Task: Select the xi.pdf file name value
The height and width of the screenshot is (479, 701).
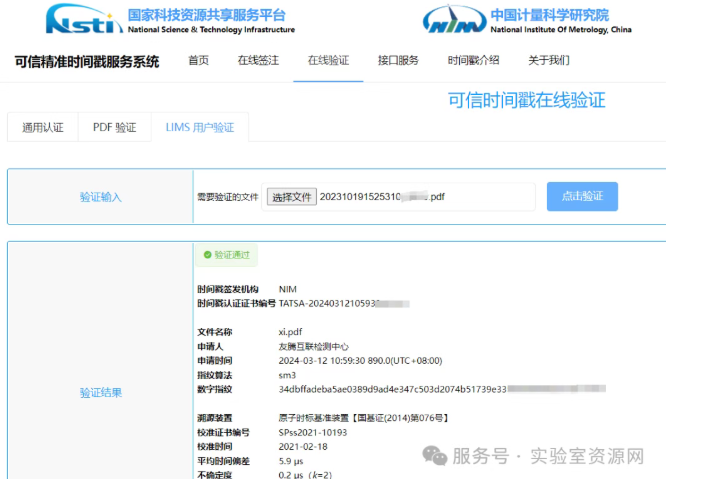Action: coord(290,332)
